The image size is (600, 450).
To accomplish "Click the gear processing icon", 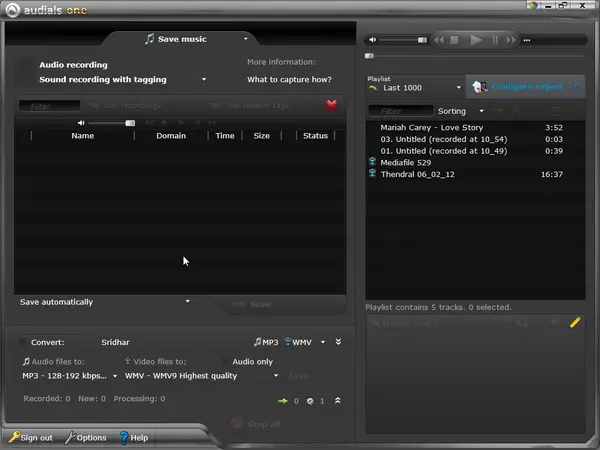I will pos(310,401).
